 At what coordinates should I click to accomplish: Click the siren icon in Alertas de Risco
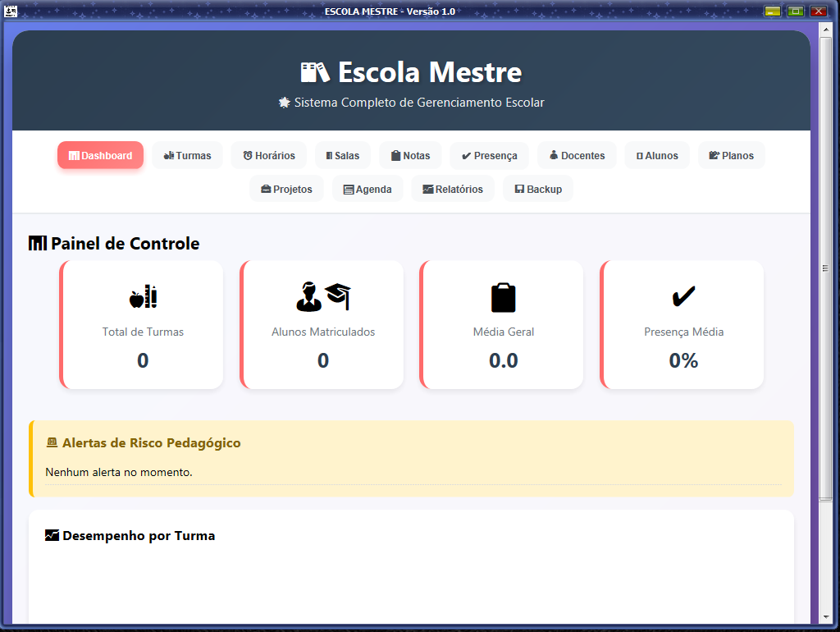coord(52,442)
